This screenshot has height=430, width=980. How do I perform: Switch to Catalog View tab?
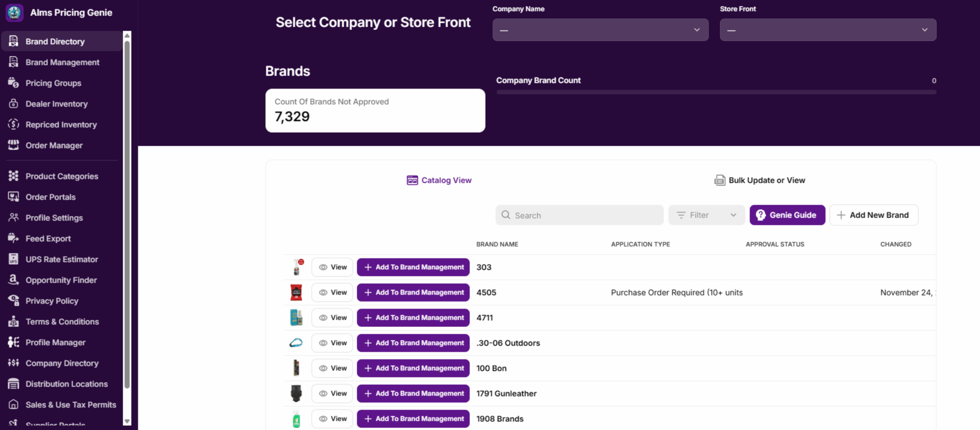(x=439, y=180)
